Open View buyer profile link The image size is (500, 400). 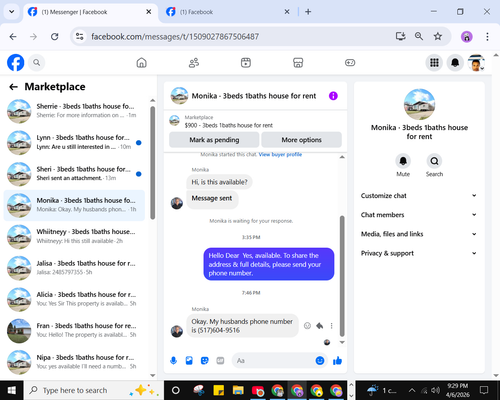click(280, 154)
